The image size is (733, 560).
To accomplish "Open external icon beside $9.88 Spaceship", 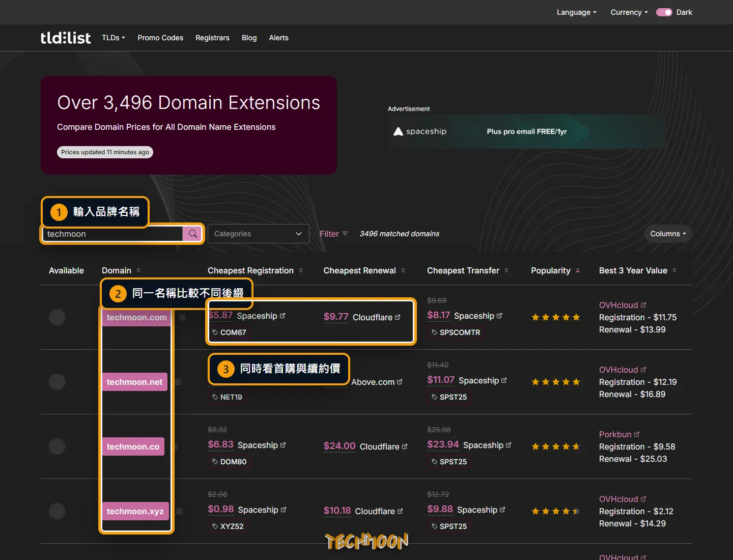I will click(502, 510).
